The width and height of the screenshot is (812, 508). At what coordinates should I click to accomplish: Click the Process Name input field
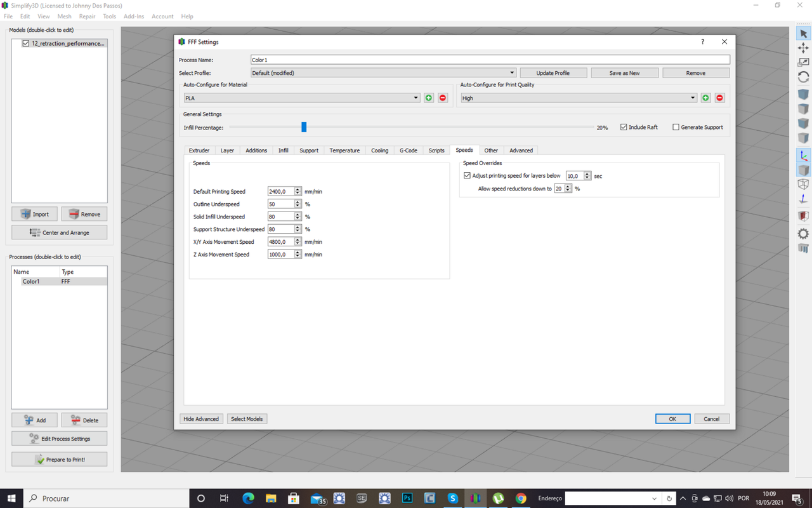[x=490, y=60]
